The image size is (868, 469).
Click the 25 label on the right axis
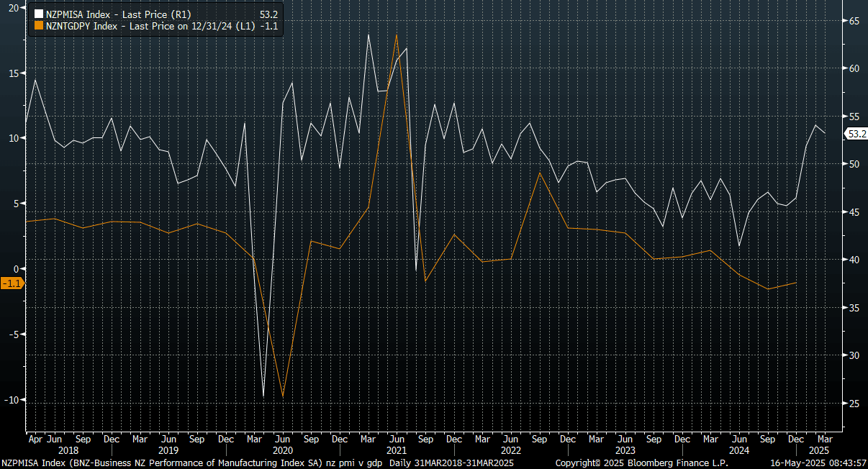854,404
